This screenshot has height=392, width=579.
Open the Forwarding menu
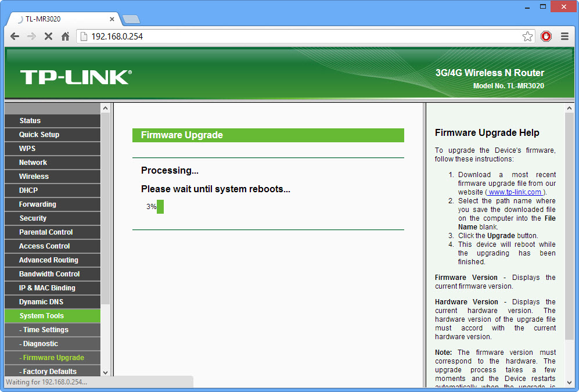coord(52,204)
